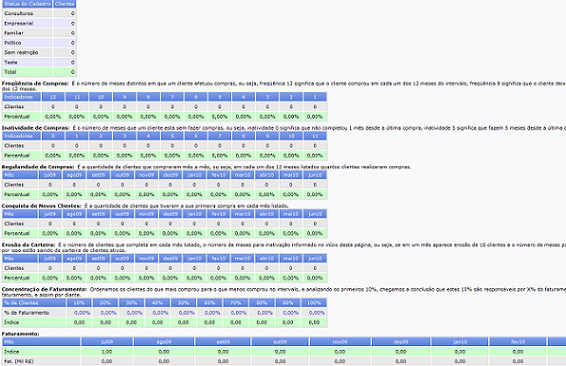
Task: Click the 'Teste' row label
Action: [11, 62]
